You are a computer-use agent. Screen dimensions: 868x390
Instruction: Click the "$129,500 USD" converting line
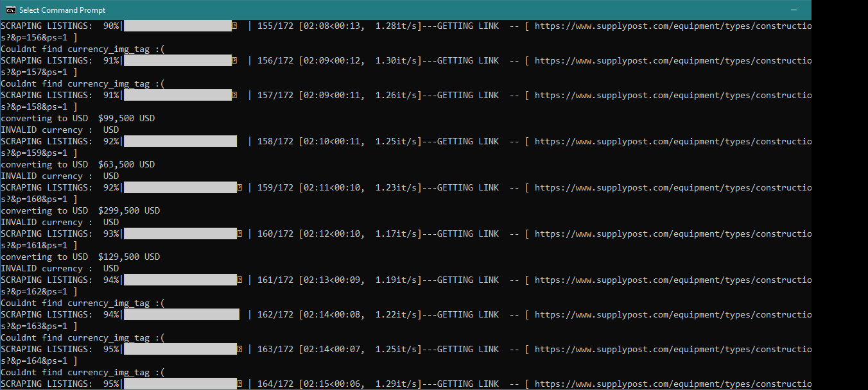(x=80, y=257)
